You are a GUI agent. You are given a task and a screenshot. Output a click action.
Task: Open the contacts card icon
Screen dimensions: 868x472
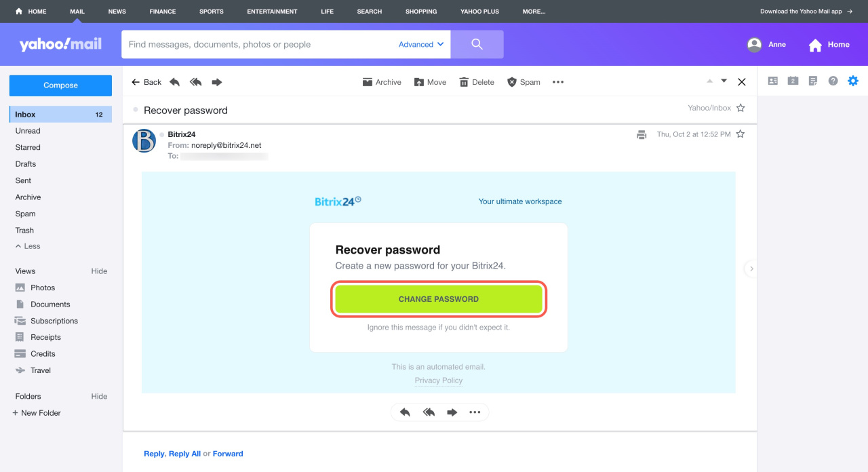(x=773, y=81)
